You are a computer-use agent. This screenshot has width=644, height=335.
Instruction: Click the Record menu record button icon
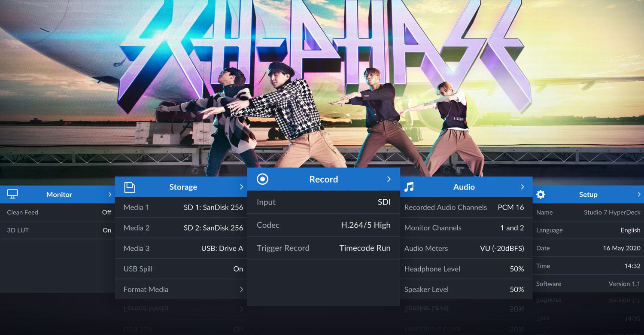(x=262, y=179)
